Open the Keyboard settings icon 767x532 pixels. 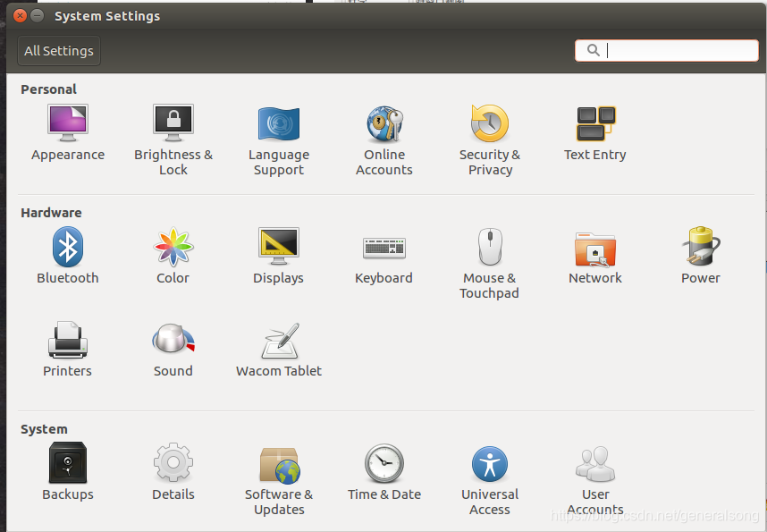pyautogui.click(x=384, y=248)
